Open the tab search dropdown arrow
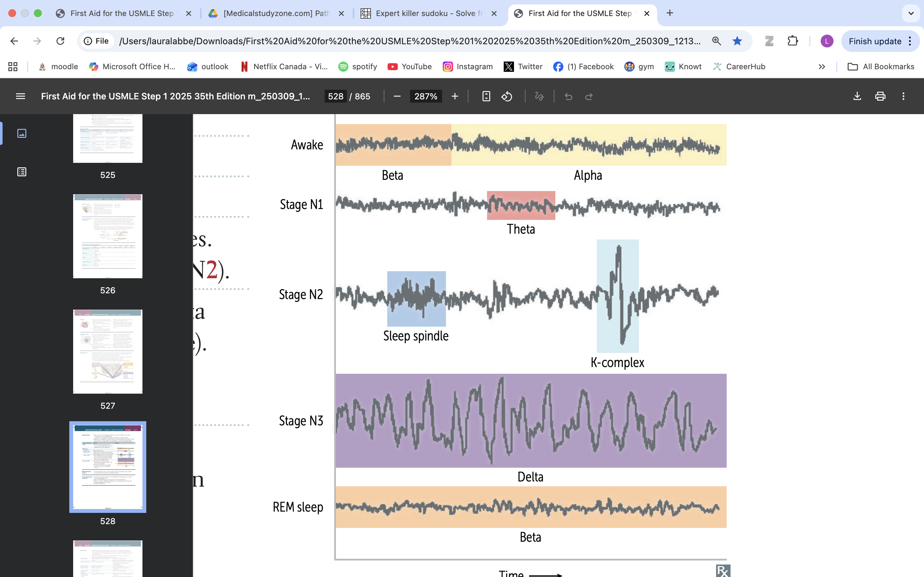The width and height of the screenshot is (924, 577). [x=911, y=13]
